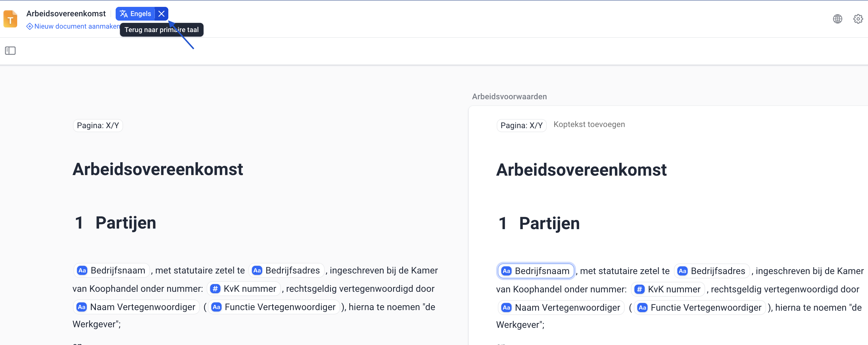Select Naam Vertegenwoordiger field in left document
The height and width of the screenshot is (345, 868).
[x=136, y=307]
